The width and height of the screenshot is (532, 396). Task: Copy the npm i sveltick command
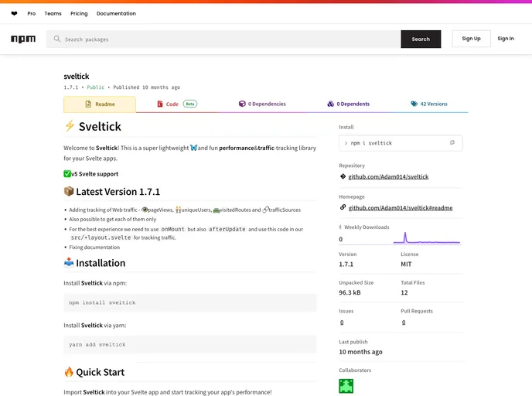click(452, 142)
